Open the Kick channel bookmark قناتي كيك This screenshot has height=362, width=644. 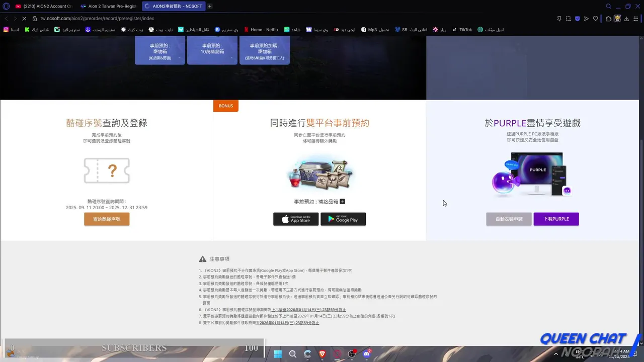[37, 30]
